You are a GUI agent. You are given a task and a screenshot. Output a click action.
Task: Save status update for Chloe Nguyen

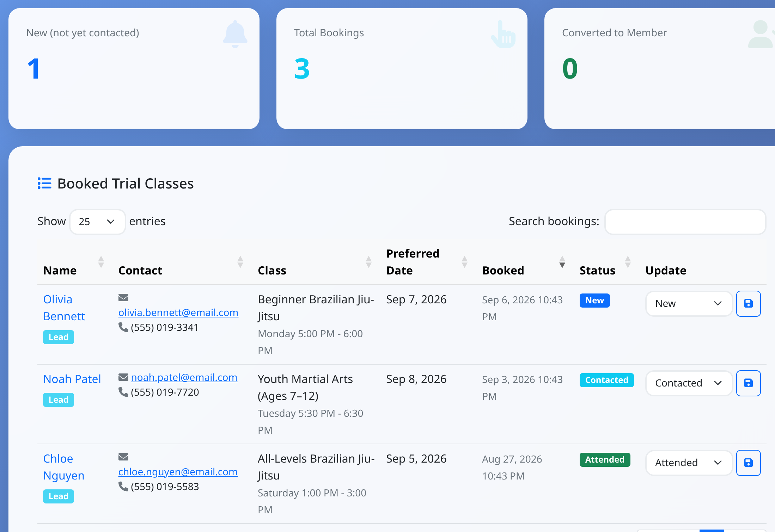point(748,463)
